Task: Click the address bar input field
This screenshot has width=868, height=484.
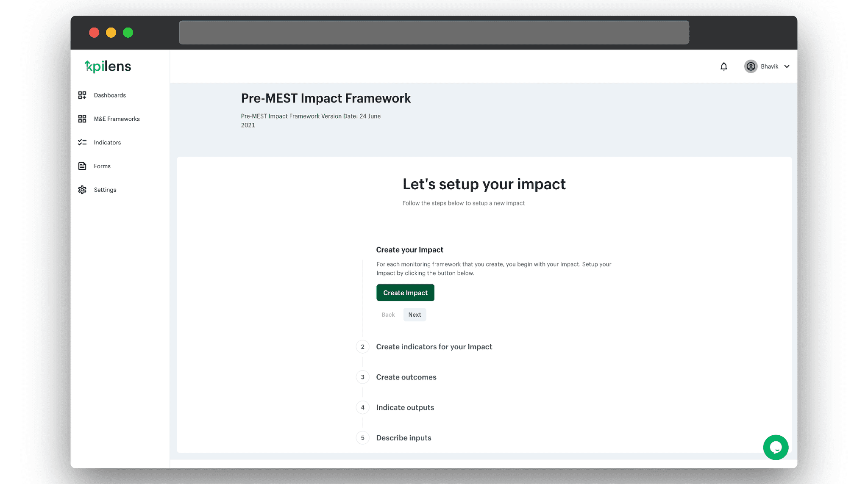Action: click(434, 32)
